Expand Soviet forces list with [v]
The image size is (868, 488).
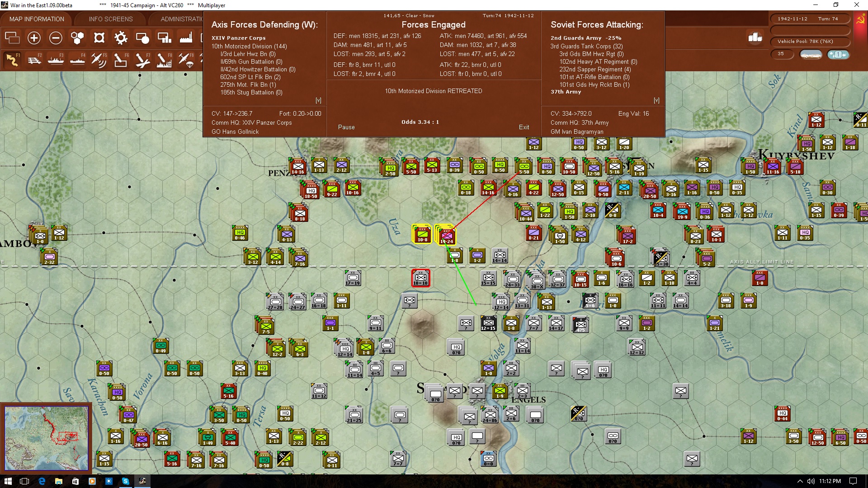(x=656, y=100)
